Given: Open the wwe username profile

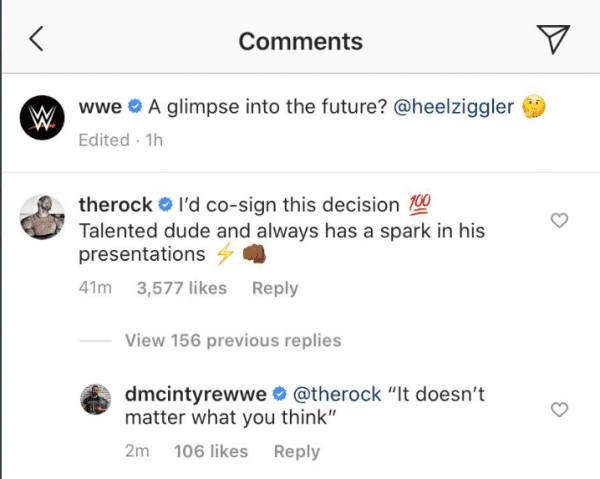Looking at the screenshot, I should 100,107.
